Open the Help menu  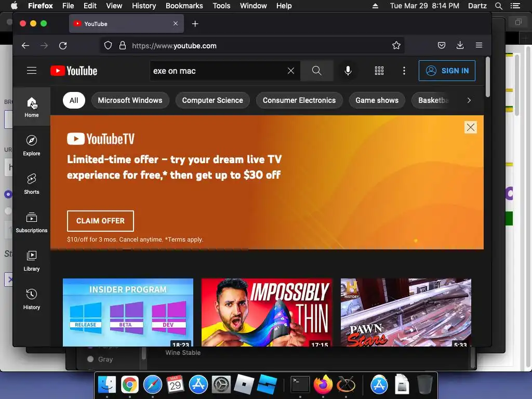(x=284, y=6)
